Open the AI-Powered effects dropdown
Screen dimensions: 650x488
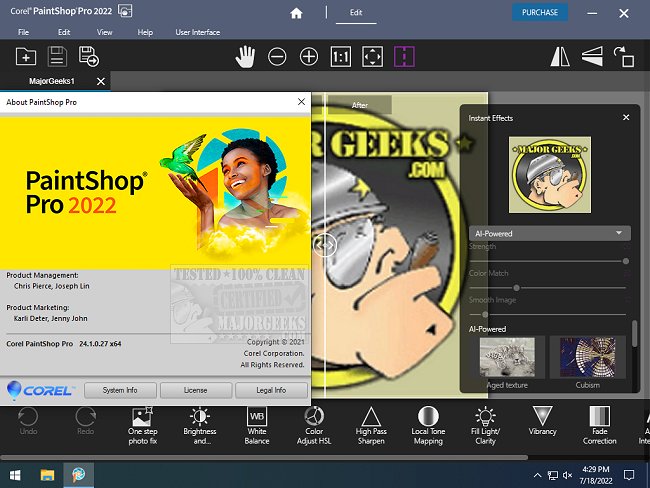click(x=549, y=233)
